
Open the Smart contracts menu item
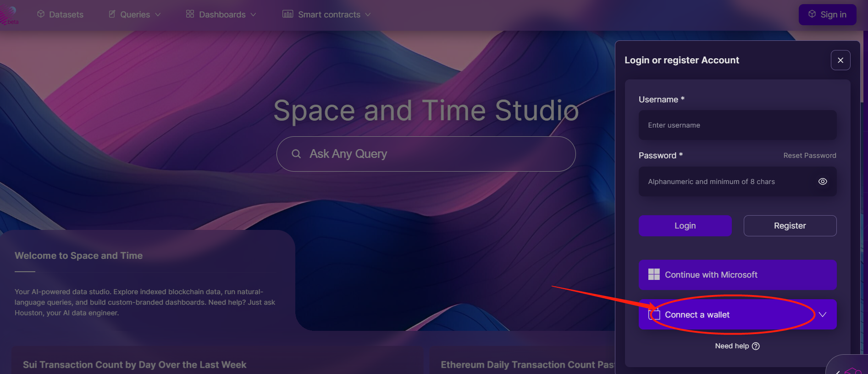(x=326, y=15)
